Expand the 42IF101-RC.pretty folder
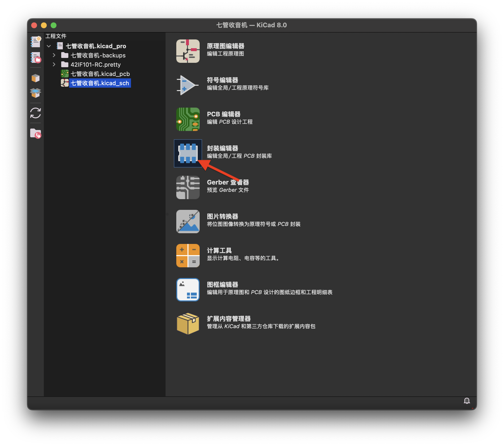504x446 pixels. (x=54, y=65)
